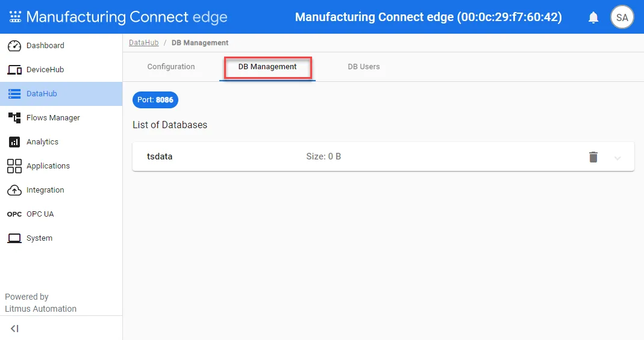
Task: Click the device title with MAC address
Action: [x=428, y=17]
